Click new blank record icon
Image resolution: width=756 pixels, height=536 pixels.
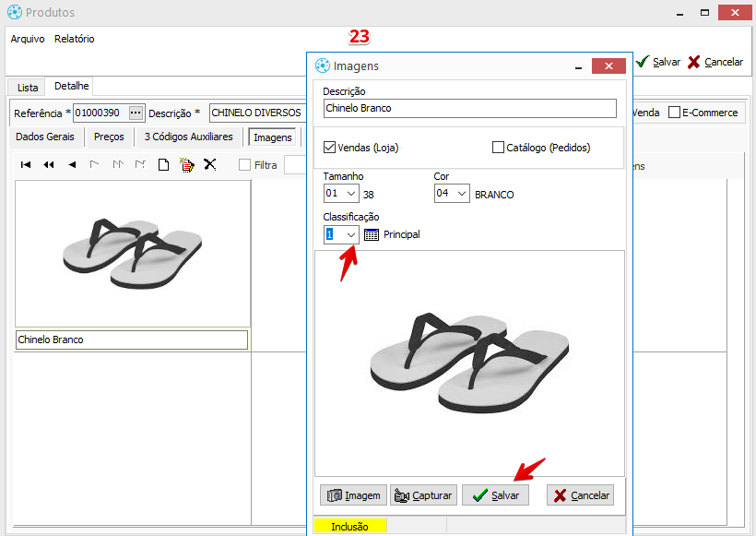163,165
